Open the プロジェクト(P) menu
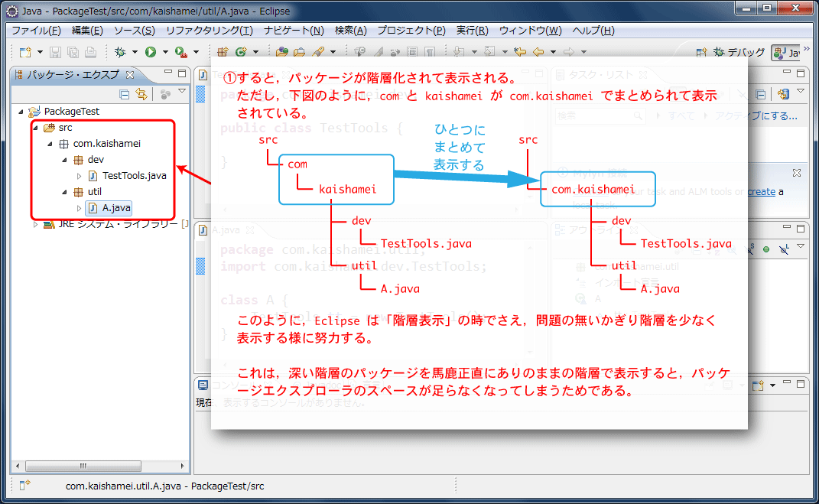Screen dimensions: 819x504 (411, 31)
